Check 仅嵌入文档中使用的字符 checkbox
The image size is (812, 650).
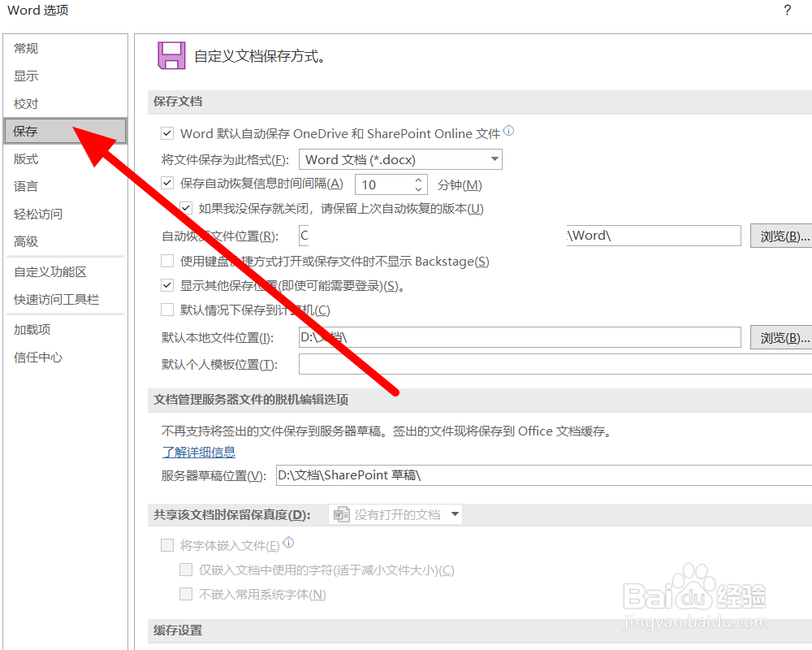pyautogui.click(x=186, y=570)
